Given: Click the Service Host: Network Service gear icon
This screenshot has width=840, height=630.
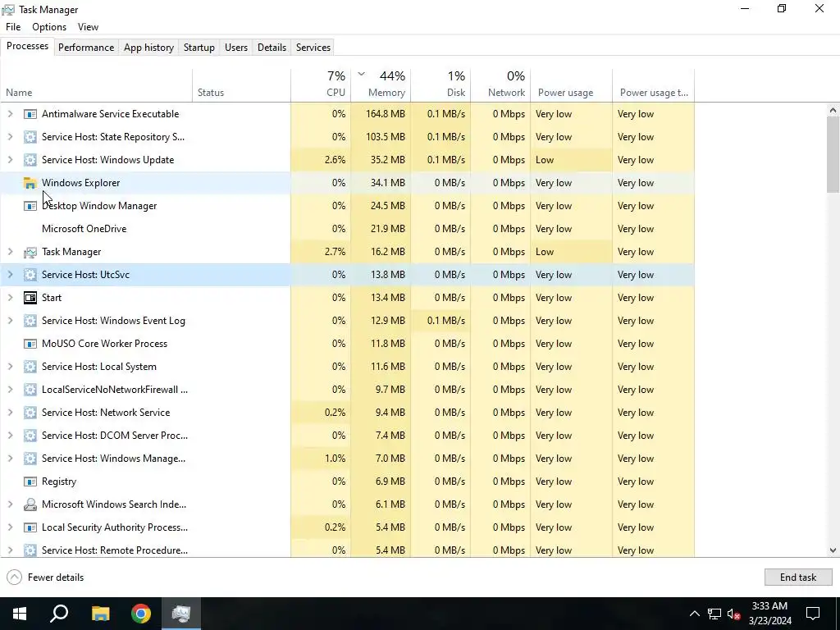Looking at the screenshot, I should coord(30,413).
